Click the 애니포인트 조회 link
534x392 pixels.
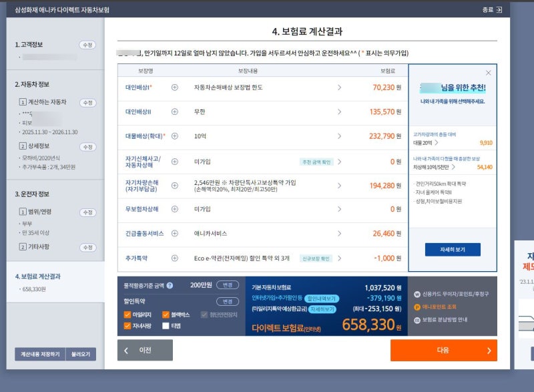click(439, 307)
